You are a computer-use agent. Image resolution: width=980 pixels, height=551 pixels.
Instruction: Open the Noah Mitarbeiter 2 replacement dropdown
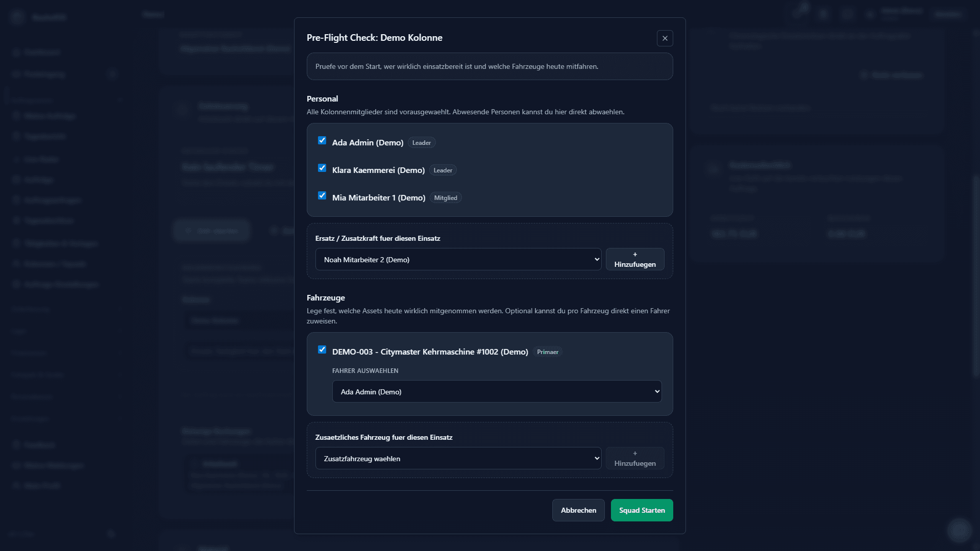coord(458,260)
